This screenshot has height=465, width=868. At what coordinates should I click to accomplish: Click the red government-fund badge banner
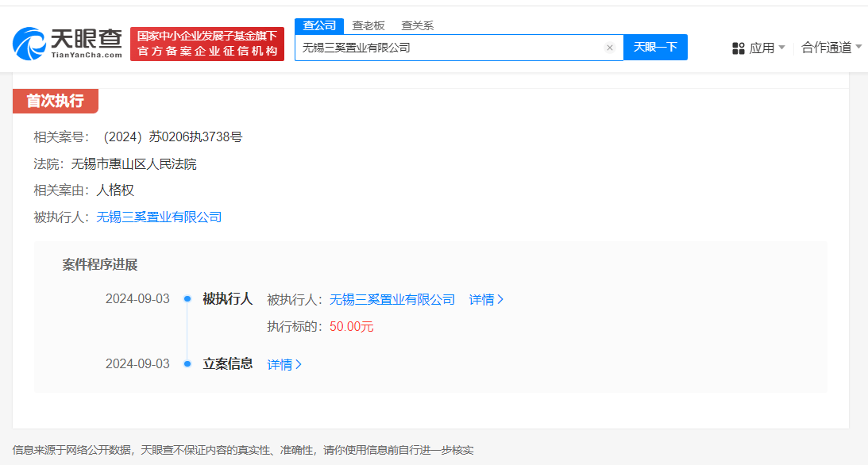click(207, 44)
